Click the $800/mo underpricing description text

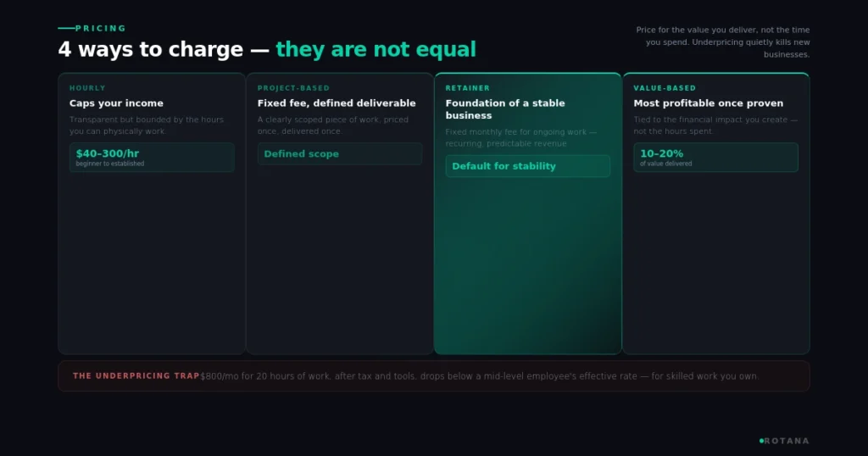480,376
